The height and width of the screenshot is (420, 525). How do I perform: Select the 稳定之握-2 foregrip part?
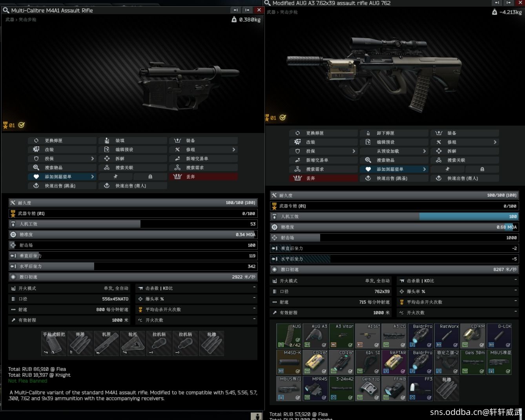tap(447, 362)
